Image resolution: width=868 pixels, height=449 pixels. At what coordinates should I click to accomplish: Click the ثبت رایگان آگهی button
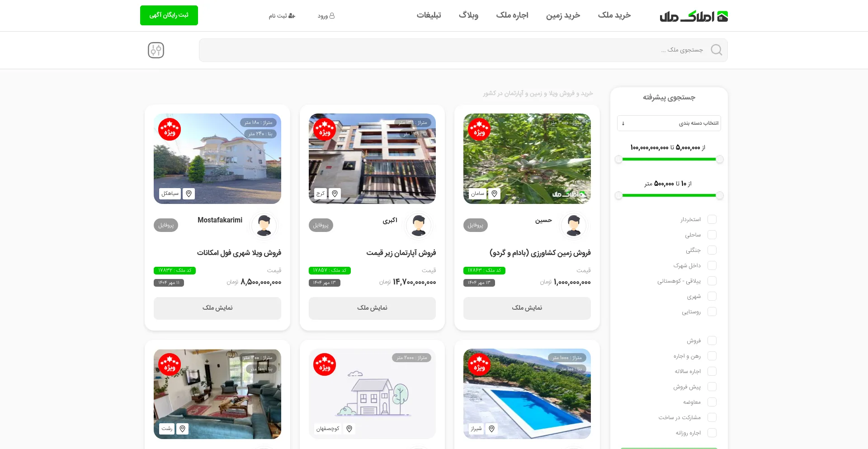pyautogui.click(x=169, y=15)
